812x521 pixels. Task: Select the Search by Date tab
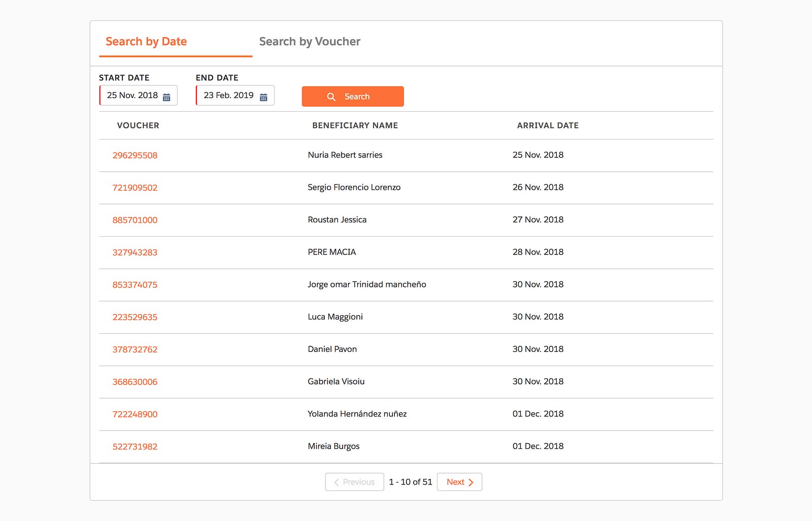(146, 42)
